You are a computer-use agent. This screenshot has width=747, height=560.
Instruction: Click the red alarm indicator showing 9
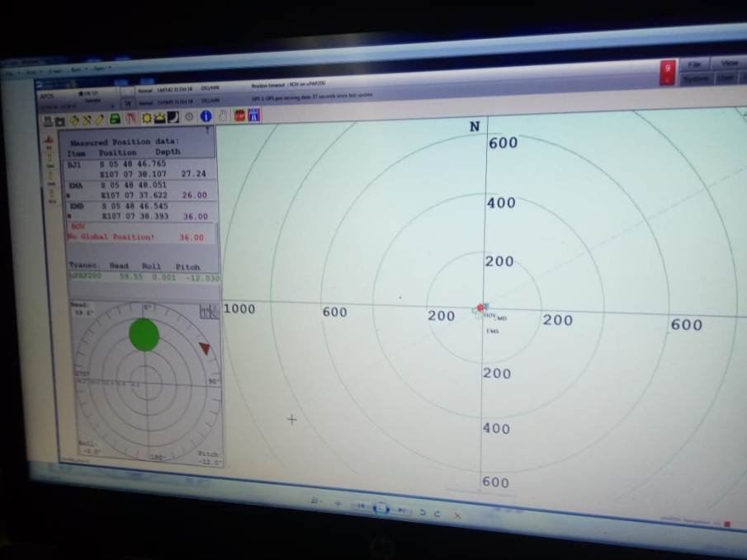668,72
